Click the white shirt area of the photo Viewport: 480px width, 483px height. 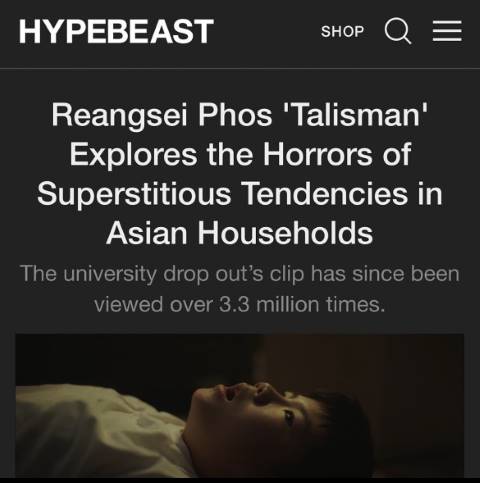pyautogui.click(x=100, y=430)
